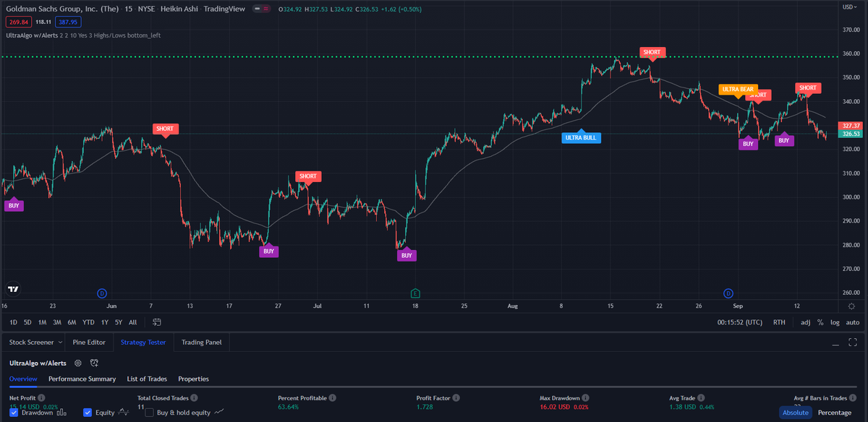Viewport: 868px width, 422px height.
Task: Set the range to 1Y
Action: (105, 322)
